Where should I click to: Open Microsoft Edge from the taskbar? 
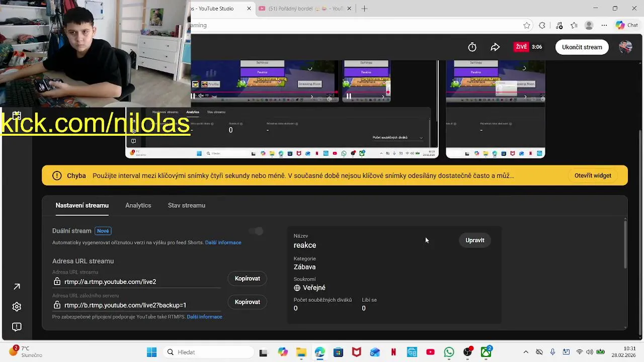point(319,352)
